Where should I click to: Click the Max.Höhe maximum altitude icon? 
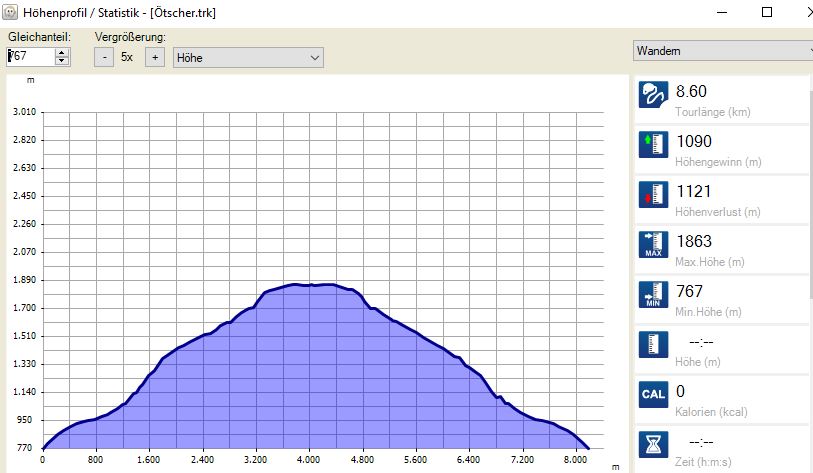tap(653, 245)
